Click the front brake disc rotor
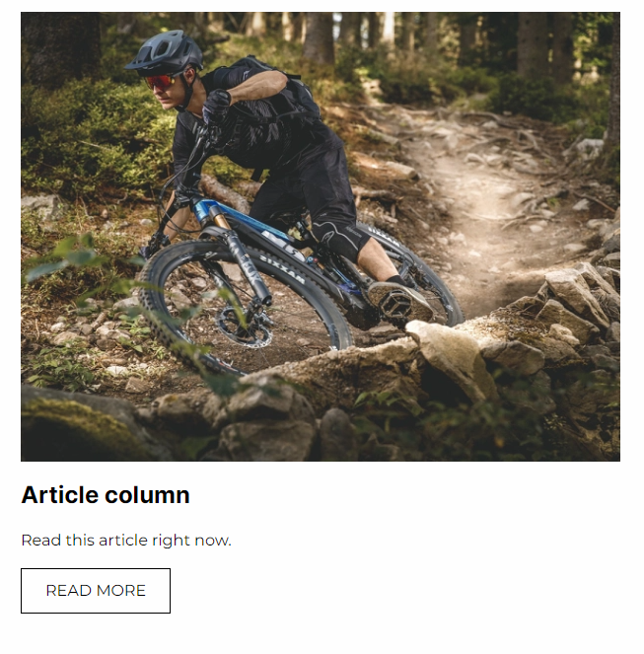 (244, 327)
